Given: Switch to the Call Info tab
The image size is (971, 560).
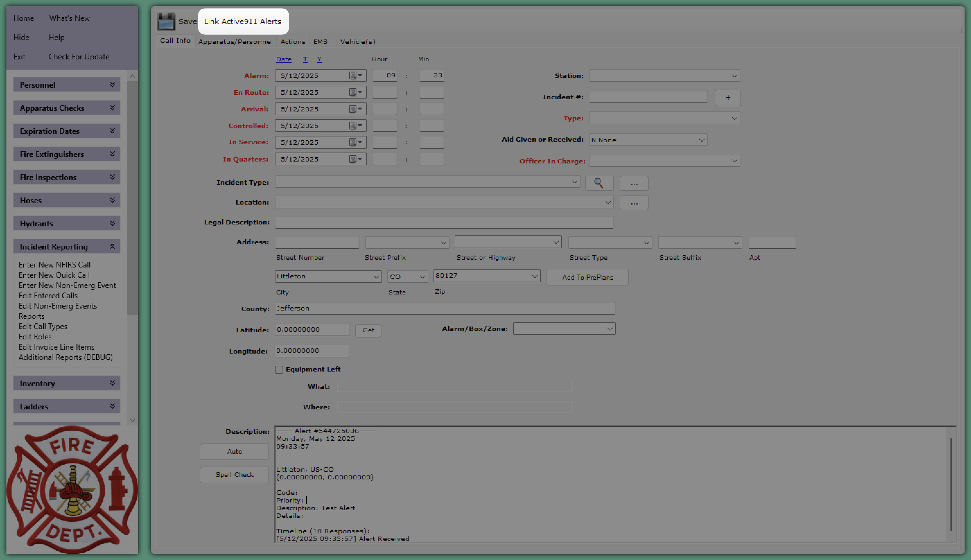Looking at the screenshot, I should (x=175, y=40).
